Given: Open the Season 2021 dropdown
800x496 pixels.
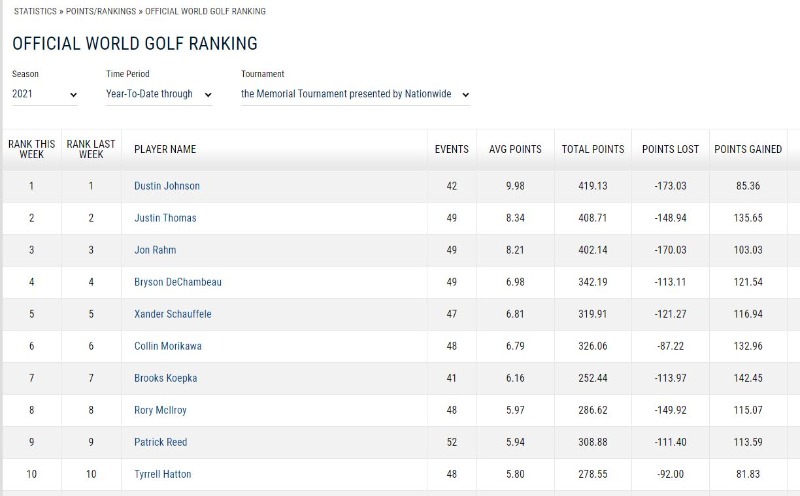Looking at the screenshot, I should [44, 94].
